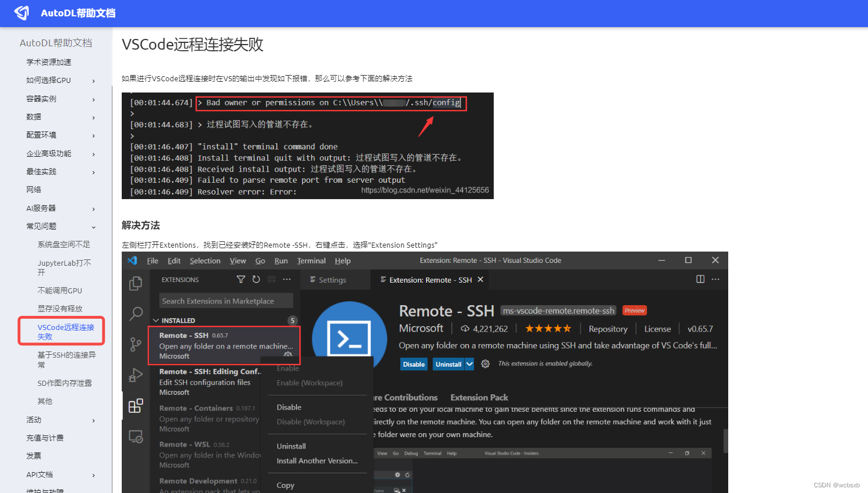Open the Extension Pack tab
868x493 pixels.
[x=479, y=397]
